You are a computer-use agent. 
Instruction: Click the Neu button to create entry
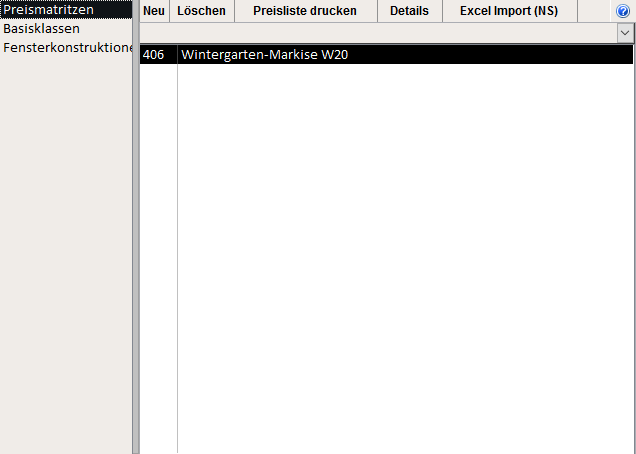154,11
